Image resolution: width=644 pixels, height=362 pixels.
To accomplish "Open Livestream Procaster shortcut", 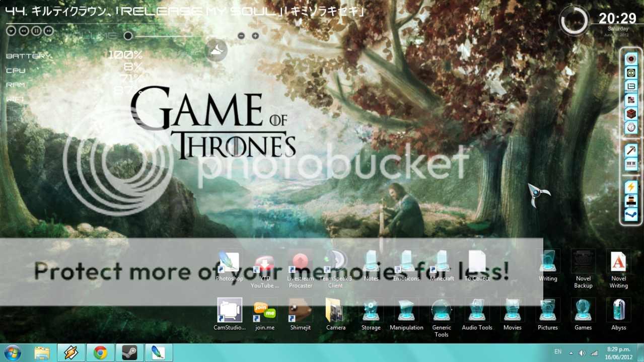I will pos(300,269).
